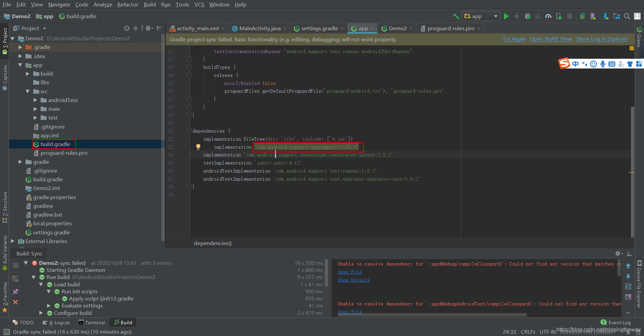Click Search Everywhere magnifier icon
This screenshot has height=336, width=644.
click(x=627, y=16)
